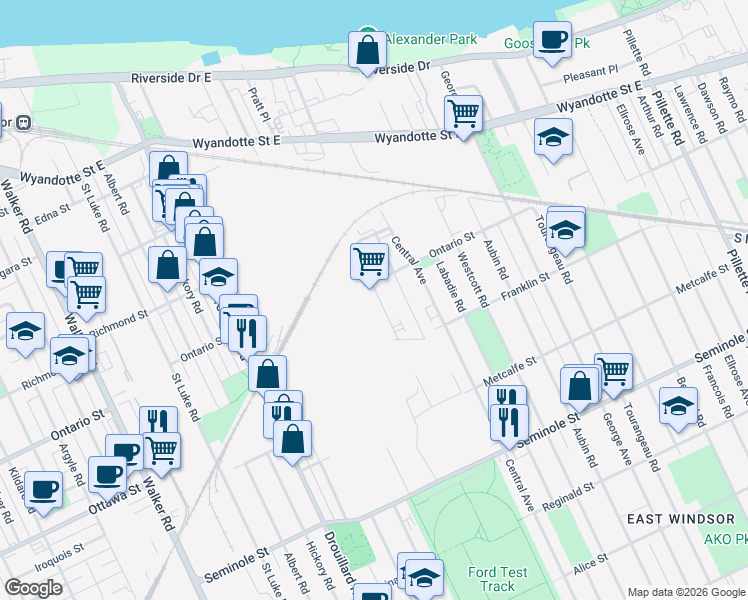Open the school marker right of Hickory Rd

click(218, 279)
